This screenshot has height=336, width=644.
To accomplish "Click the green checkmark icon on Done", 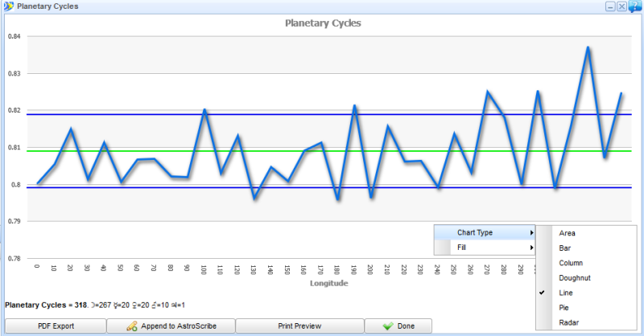I will pyautogui.click(x=388, y=326).
